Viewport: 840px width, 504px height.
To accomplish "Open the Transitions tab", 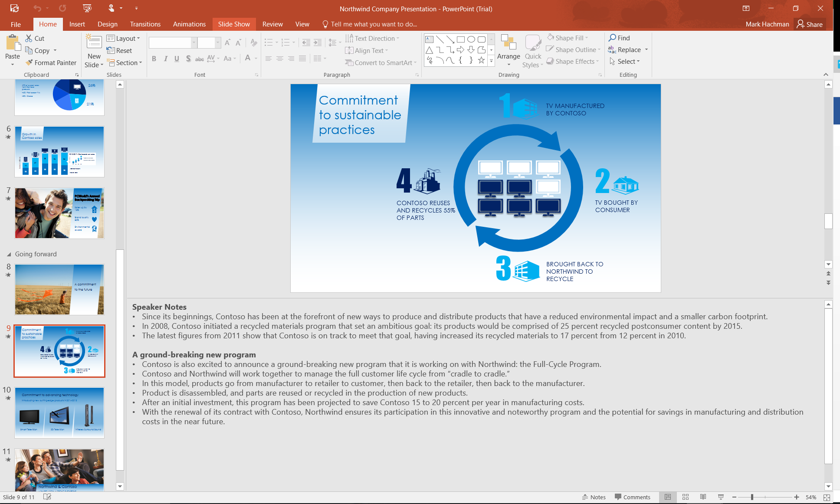I will click(145, 24).
